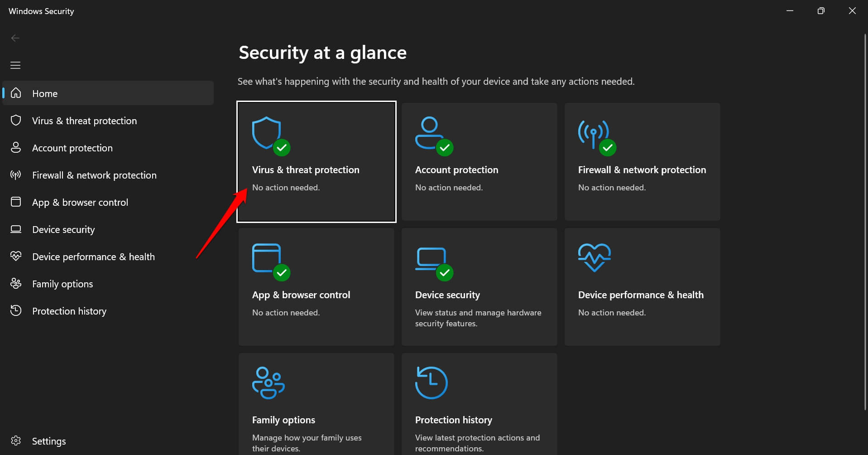Click the Home house icon in sidebar

[x=16, y=93]
